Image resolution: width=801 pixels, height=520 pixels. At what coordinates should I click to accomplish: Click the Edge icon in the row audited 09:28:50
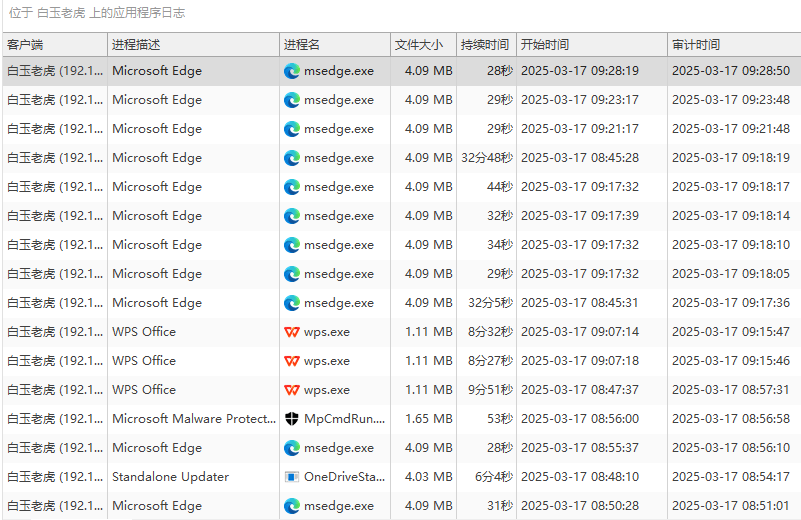pyautogui.click(x=292, y=71)
